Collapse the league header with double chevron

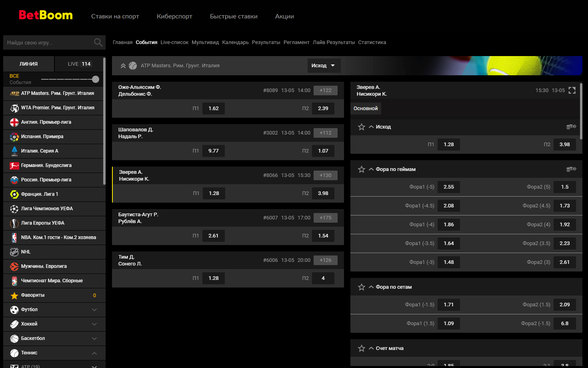click(x=123, y=66)
